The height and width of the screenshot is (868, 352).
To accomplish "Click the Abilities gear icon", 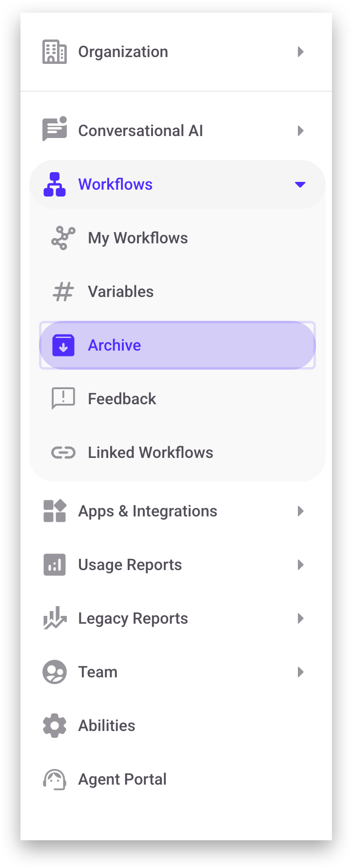I will point(55,726).
